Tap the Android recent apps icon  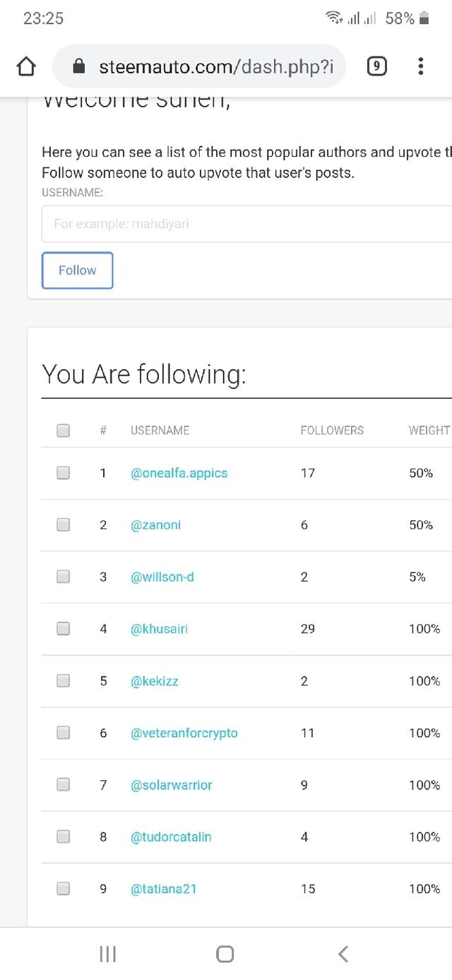pos(107,954)
